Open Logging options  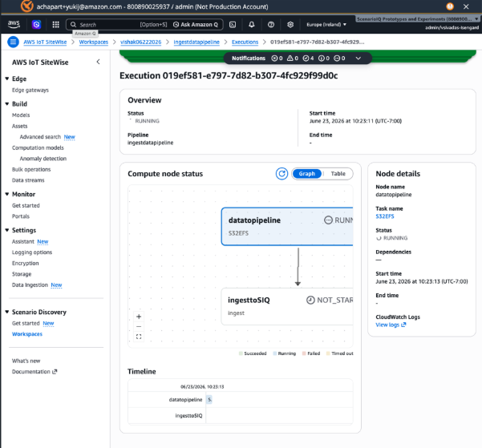click(32, 252)
